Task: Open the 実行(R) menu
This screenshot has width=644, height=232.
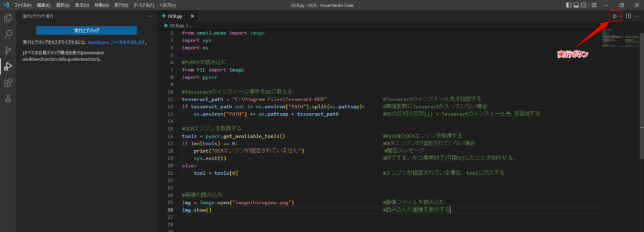Action: tap(121, 5)
